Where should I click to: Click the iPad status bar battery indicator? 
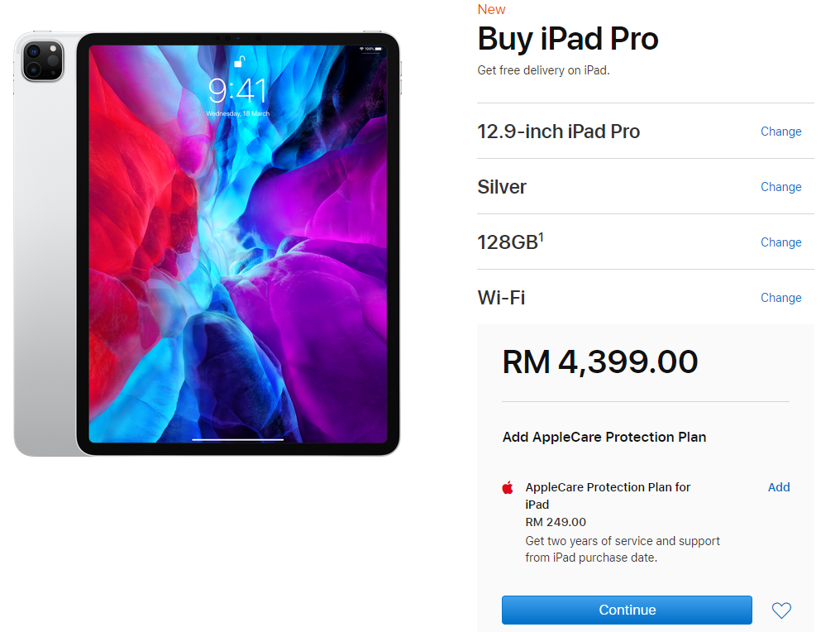pyautogui.click(x=378, y=49)
